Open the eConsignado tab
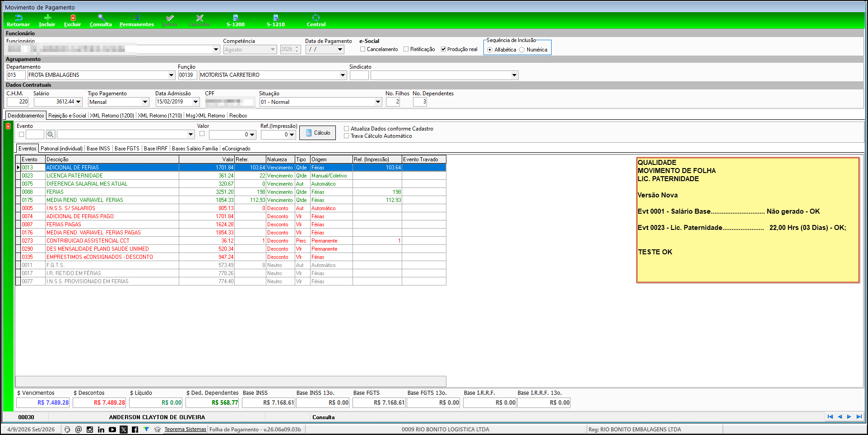Screen dimensions: 868x435 pos(236,149)
